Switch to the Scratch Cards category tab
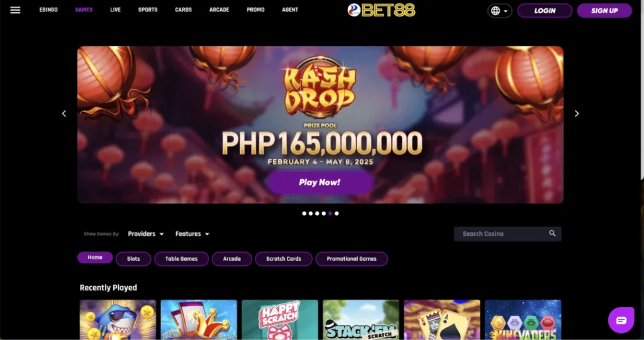 pos(284,259)
